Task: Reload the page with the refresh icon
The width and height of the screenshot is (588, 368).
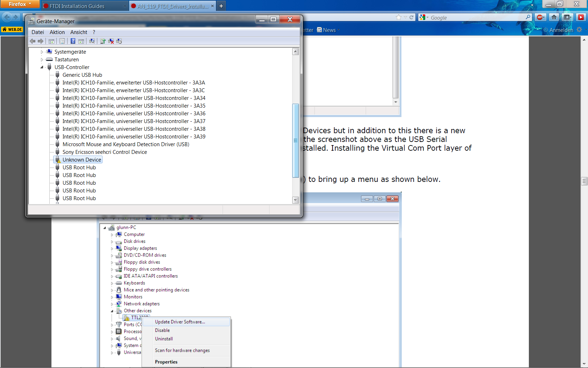Action: tap(412, 18)
